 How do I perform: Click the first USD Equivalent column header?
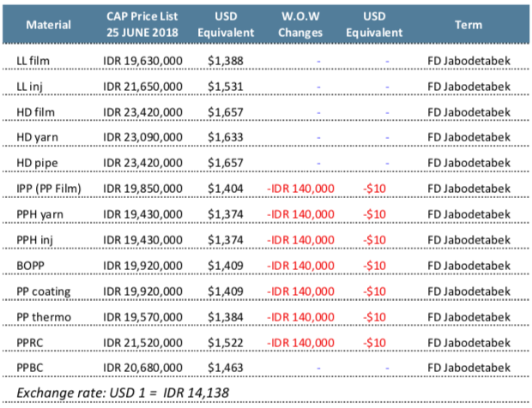(x=231, y=24)
